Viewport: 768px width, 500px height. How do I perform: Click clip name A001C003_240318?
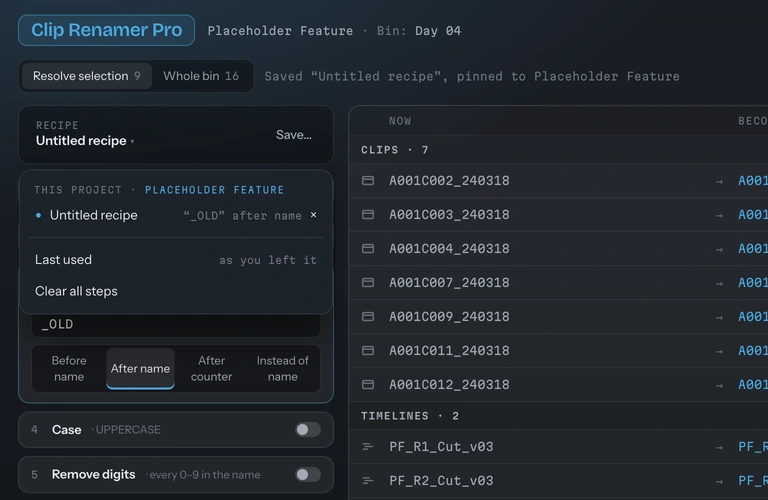click(x=449, y=214)
